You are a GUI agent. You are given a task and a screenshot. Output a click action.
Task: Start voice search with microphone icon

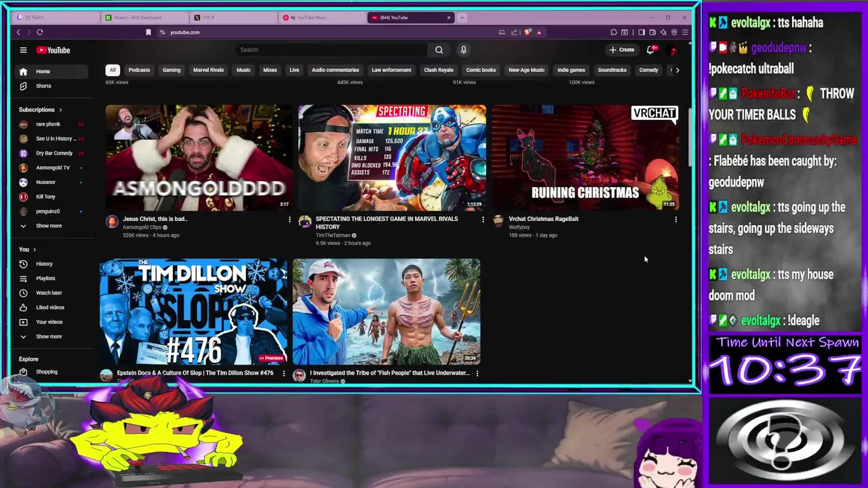463,49
